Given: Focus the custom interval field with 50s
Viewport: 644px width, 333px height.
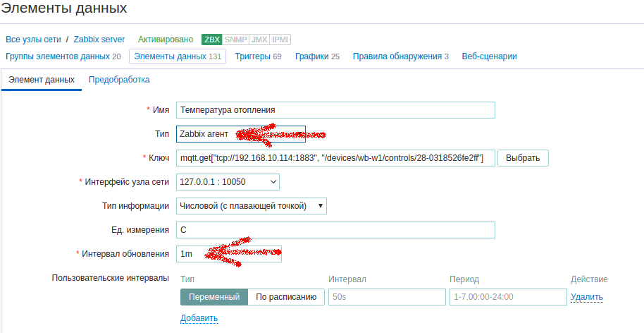Looking at the screenshot, I should (x=387, y=297).
